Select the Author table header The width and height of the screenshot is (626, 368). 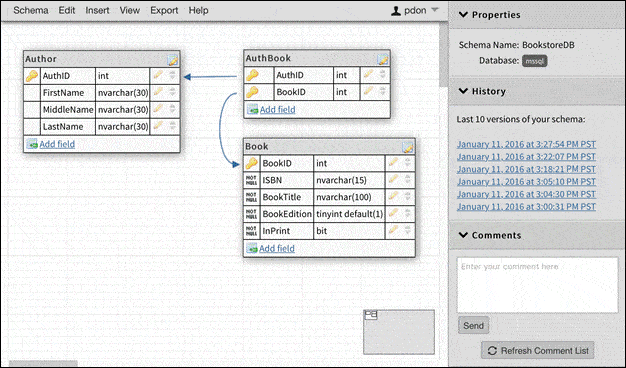pyautogui.click(x=102, y=59)
